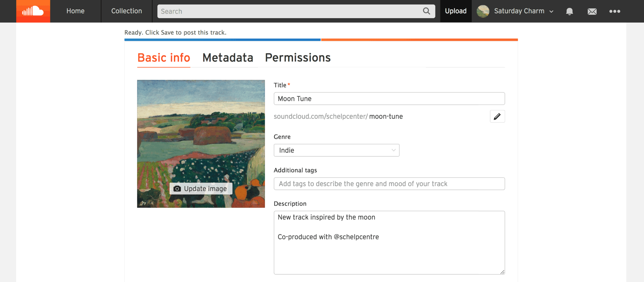This screenshot has width=644, height=282.
Task: Open the Permissions tab
Action: (297, 58)
